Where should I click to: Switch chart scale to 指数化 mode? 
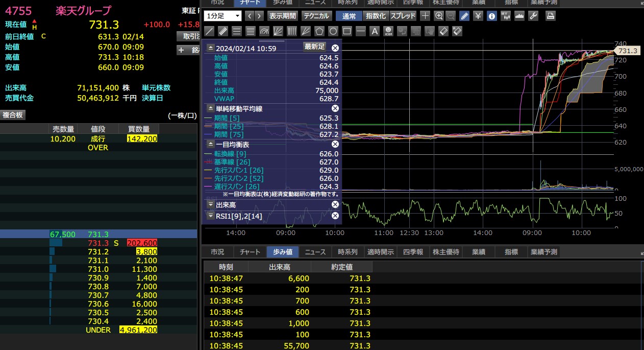376,16
